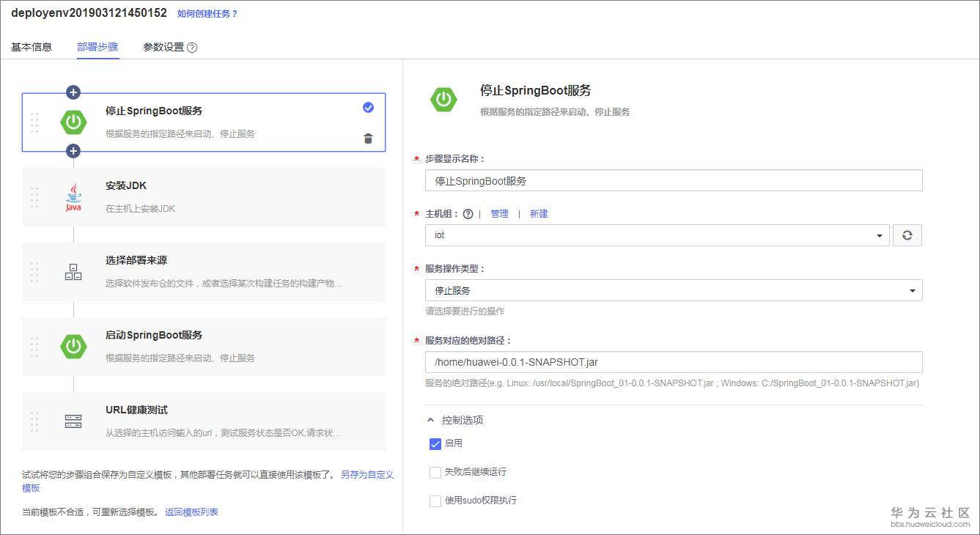Click drag handle of 安装JDK step
980x535 pixels.
pyautogui.click(x=34, y=197)
